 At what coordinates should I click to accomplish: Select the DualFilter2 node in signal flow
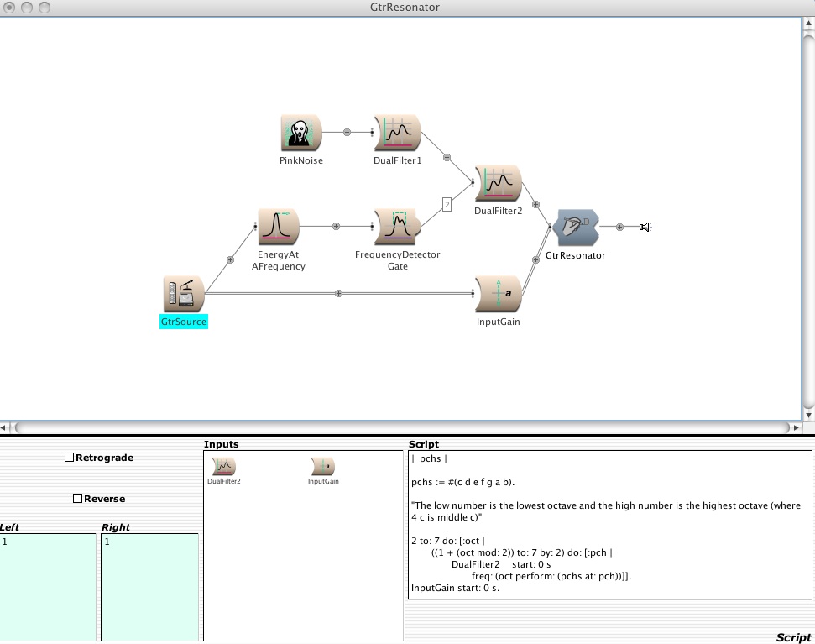498,184
